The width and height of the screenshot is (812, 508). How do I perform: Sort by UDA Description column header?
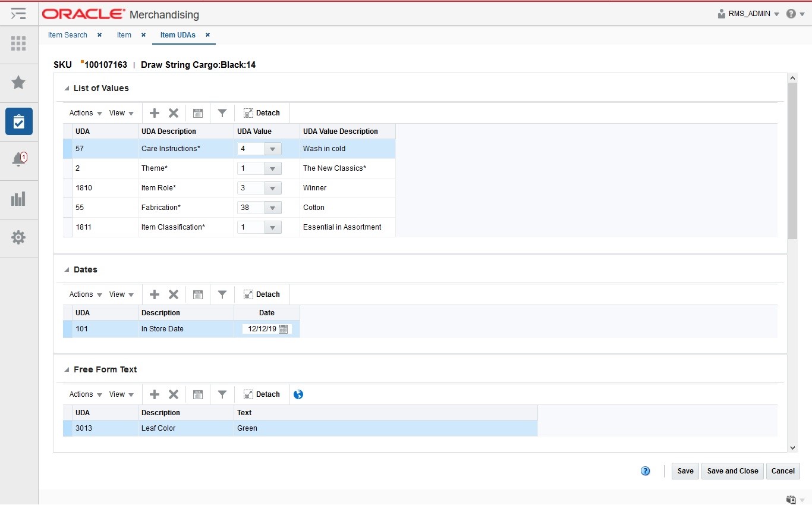186,131
